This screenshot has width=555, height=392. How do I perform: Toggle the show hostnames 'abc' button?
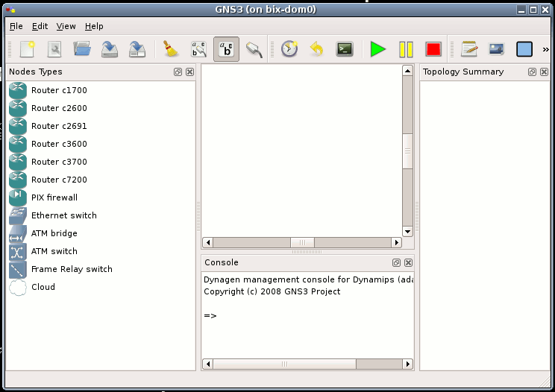tap(227, 49)
